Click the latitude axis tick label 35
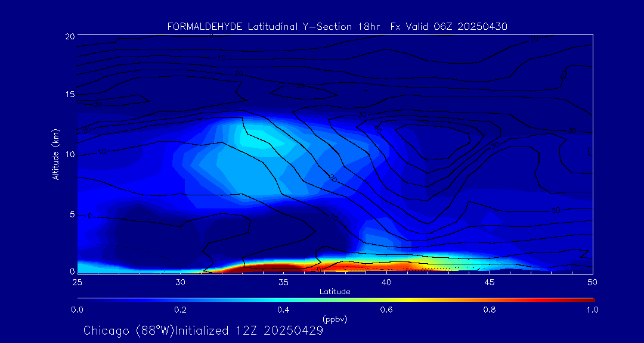644x343 pixels. 283,282
